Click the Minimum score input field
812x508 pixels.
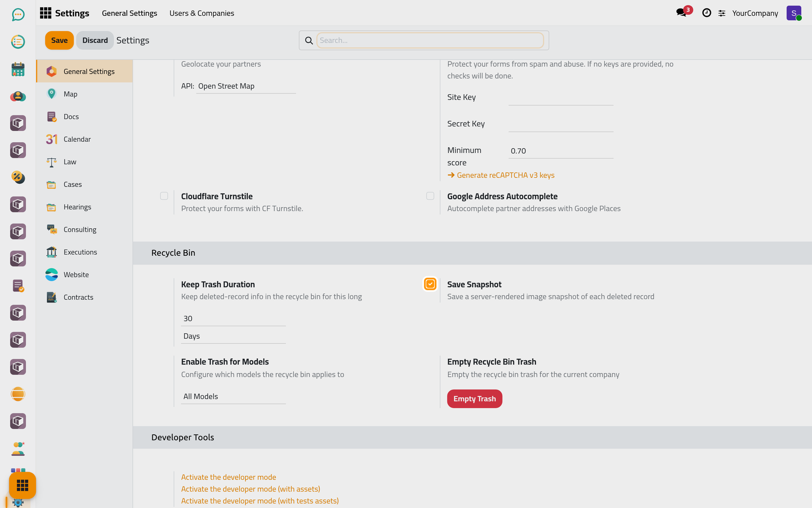coord(561,151)
